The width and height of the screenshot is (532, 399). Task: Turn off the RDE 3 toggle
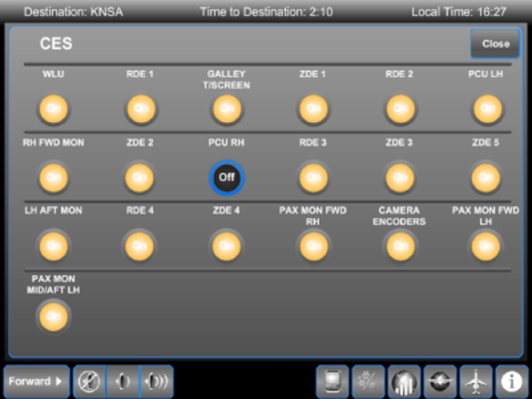(313, 178)
